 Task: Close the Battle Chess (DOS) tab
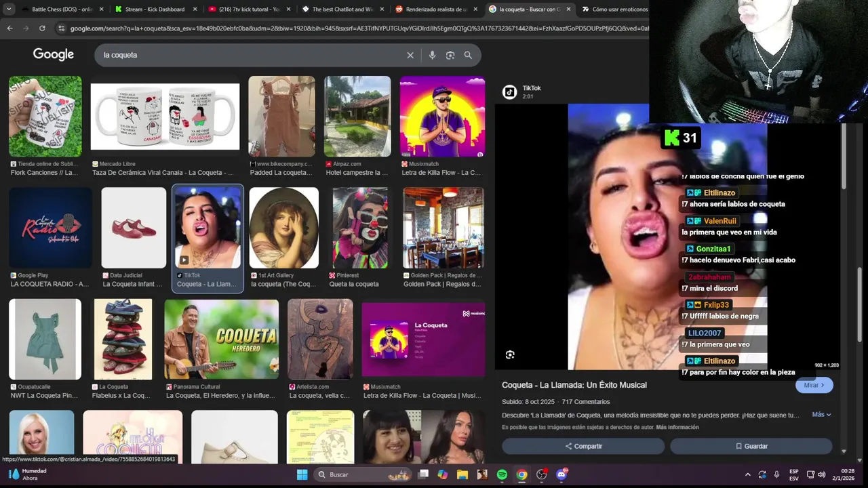102,9
